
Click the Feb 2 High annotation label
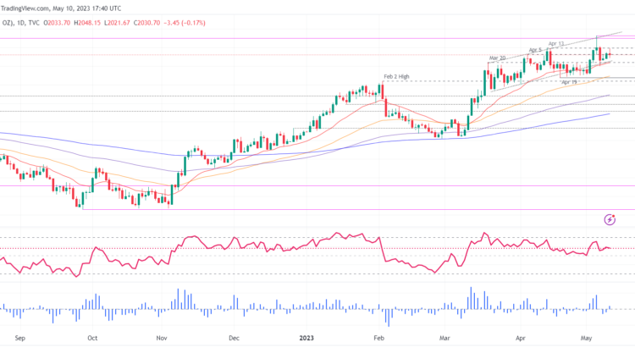(396, 77)
